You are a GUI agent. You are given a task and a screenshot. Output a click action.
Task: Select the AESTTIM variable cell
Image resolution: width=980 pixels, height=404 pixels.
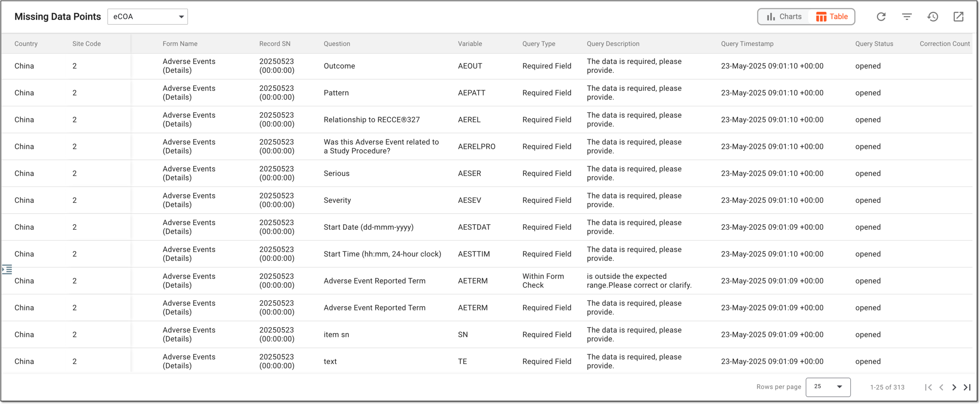tap(474, 254)
